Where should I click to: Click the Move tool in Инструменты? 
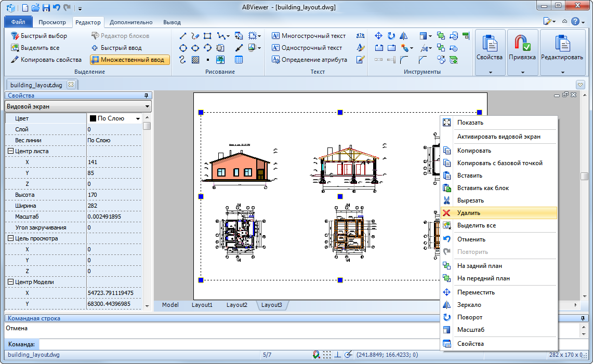click(378, 36)
